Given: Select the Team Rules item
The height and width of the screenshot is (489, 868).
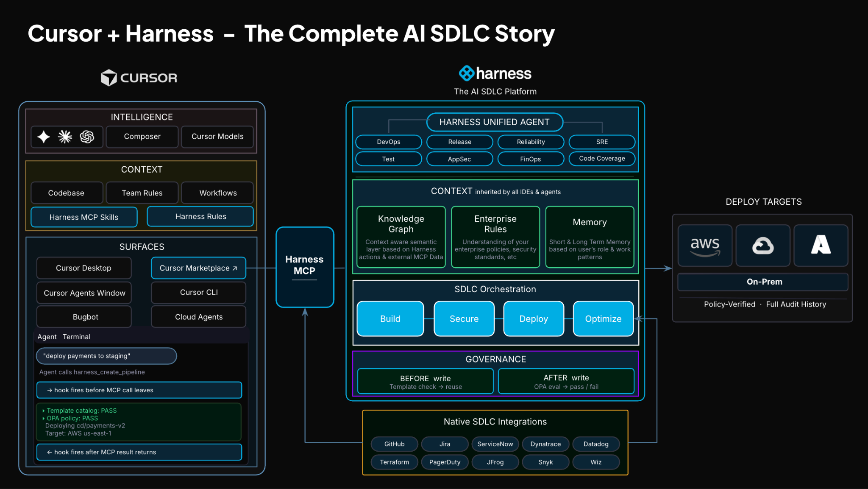Looking at the screenshot, I should tap(142, 193).
